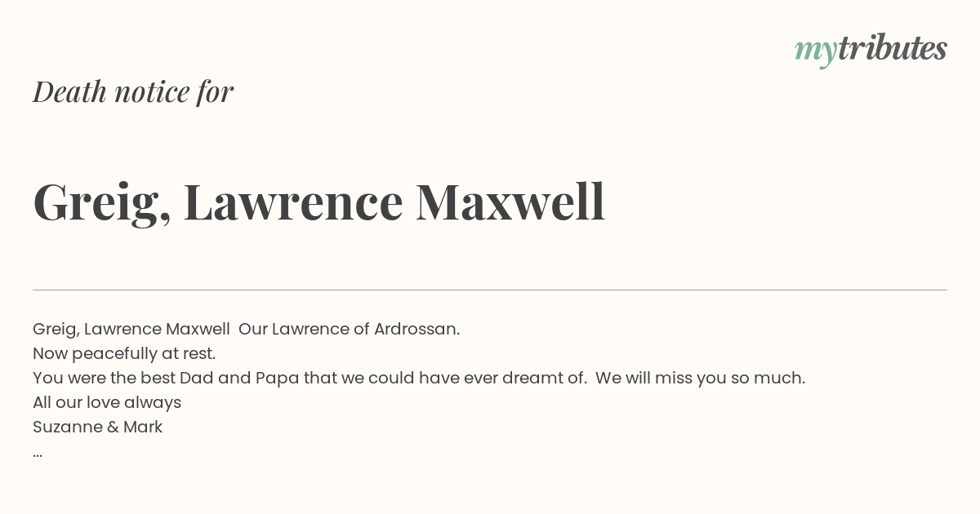The height and width of the screenshot is (514, 980).
Task: Click the green 'my' part of logo
Action: 815,53
